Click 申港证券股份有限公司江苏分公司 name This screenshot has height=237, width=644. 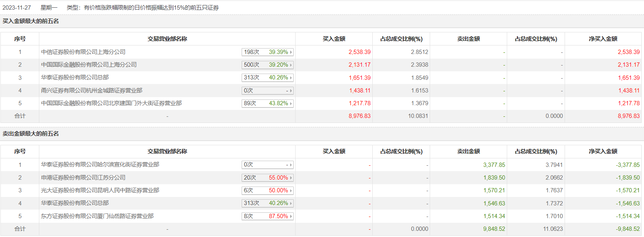(83, 178)
